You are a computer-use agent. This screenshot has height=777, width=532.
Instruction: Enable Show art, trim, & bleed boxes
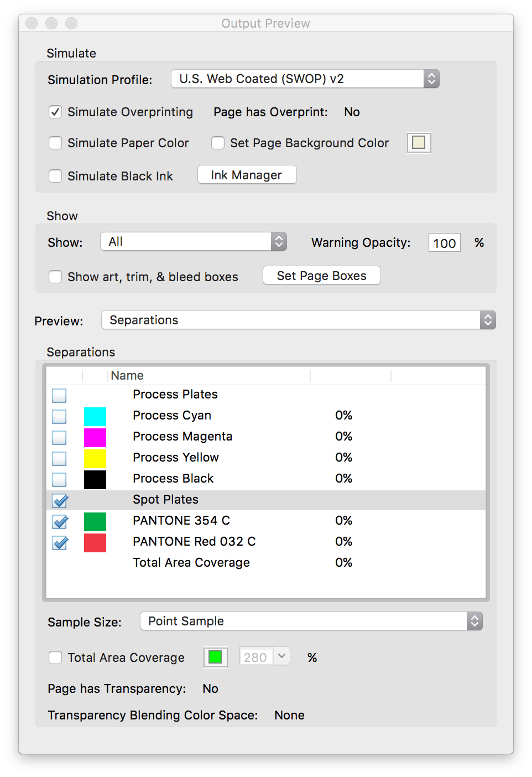55,277
